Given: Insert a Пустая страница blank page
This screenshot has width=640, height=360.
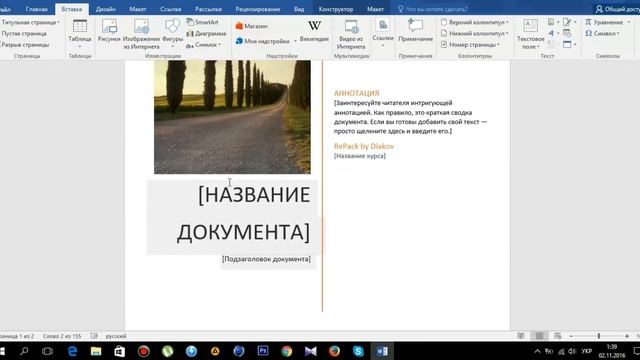Looking at the screenshot, I should [24, 33].
